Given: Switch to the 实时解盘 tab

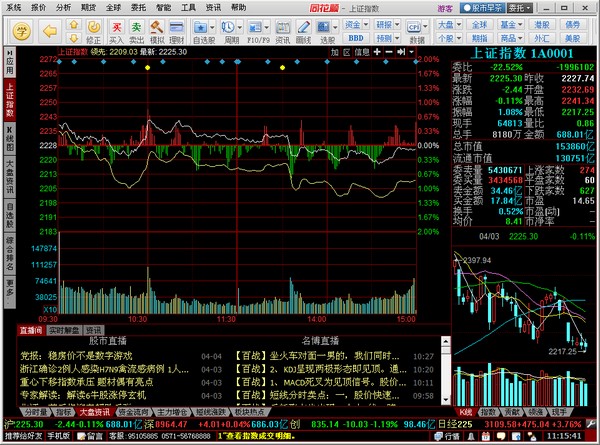Looking at the screenshot, I should coord(63,329).
